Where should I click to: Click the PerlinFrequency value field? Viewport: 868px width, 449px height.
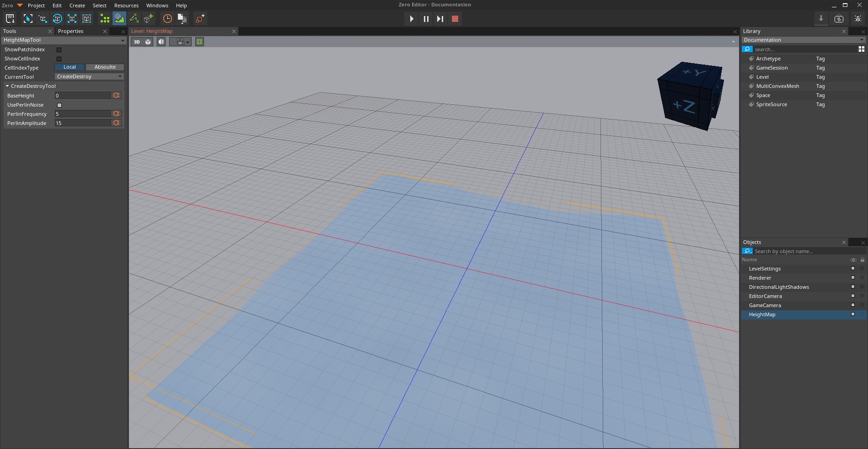(83, 114)
